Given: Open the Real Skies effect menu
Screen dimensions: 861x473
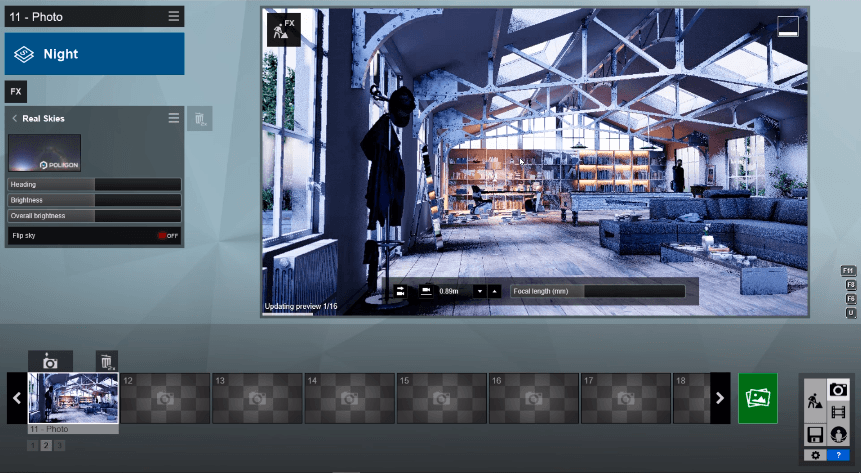Looking at the screenshot, I should 174,118.
